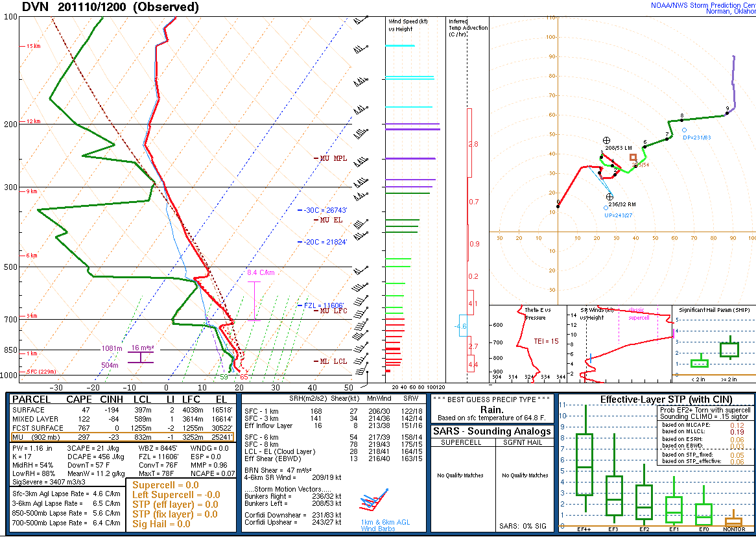This screenshot has width=756, height=537.
Task: Click the NOAA/NWS Storm Prediction Center credit
Action: 703,5
